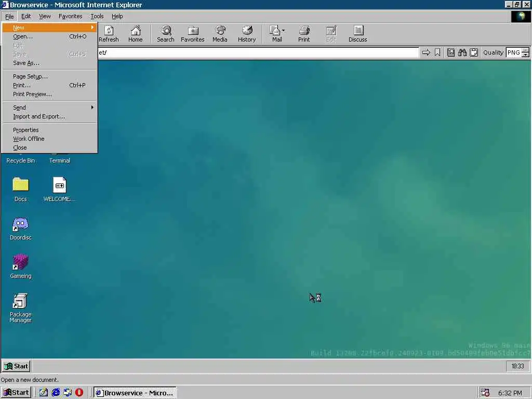Click the Outlook Express quick launch icon
The image size is (532, 399).
(x=68, y=393)
